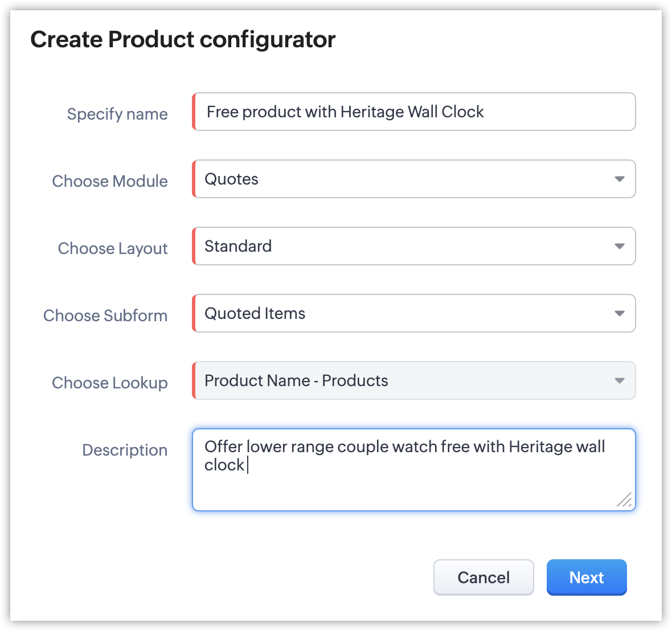Click the arrow icon in Product Name field
The height and width of the screenshot is (631, 672).
(x=620, y=381)
